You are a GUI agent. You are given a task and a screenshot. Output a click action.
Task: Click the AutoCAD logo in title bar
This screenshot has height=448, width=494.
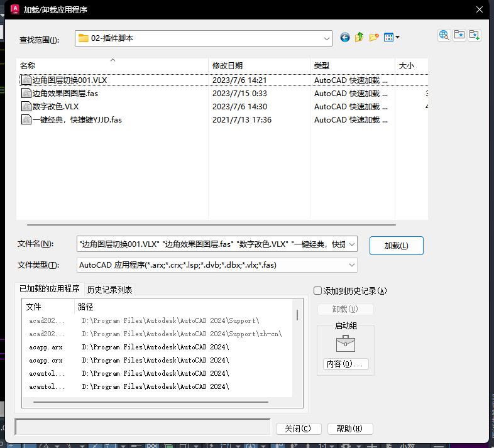(15, 9)
